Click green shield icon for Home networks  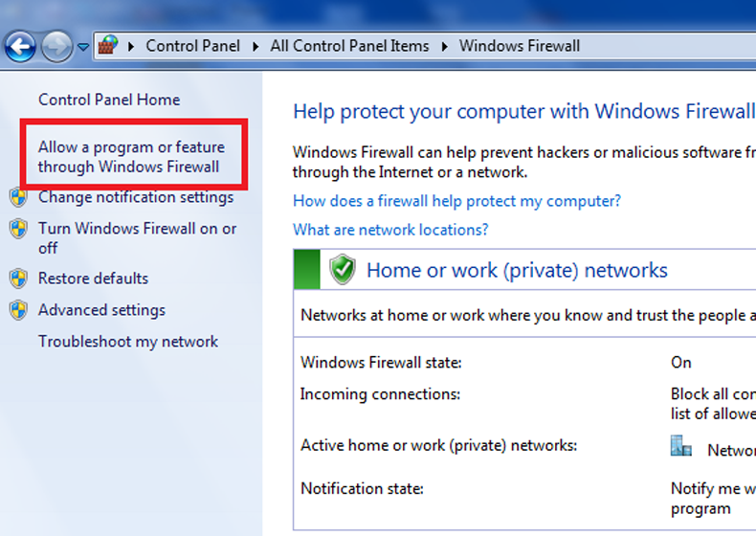click(343, 270)
